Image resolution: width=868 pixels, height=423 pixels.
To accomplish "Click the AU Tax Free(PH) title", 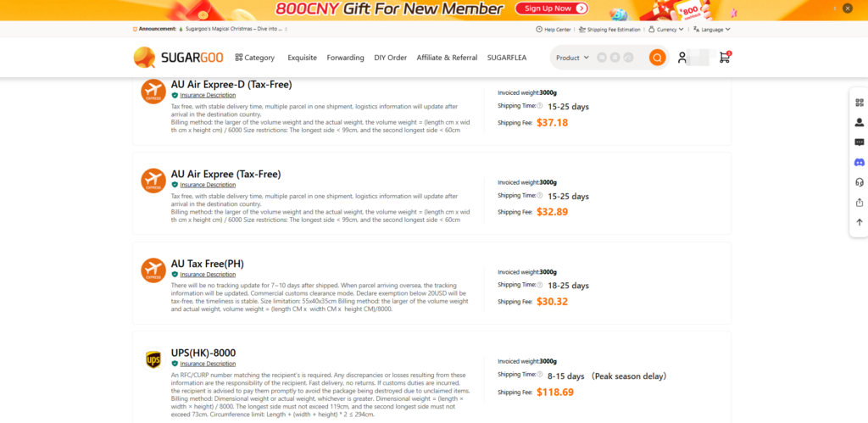I will coord(208,264).
